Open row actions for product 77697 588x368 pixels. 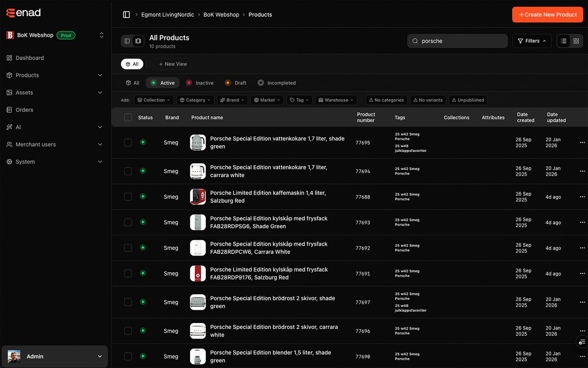tap(582, 302)
